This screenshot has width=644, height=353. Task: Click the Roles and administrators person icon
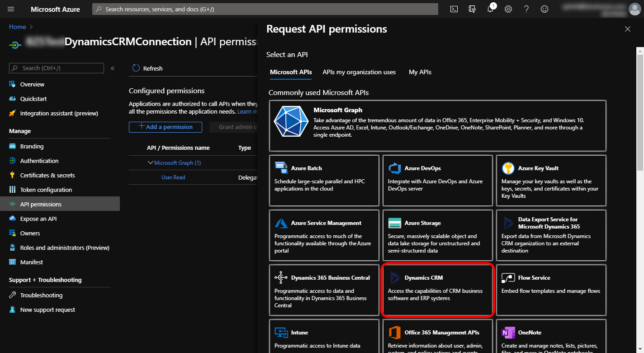click(12, 248)
